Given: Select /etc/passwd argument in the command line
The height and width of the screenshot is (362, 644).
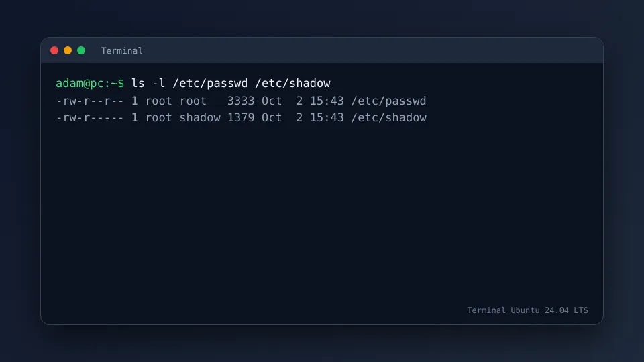Looking at the screenshot, I should 210,83.
